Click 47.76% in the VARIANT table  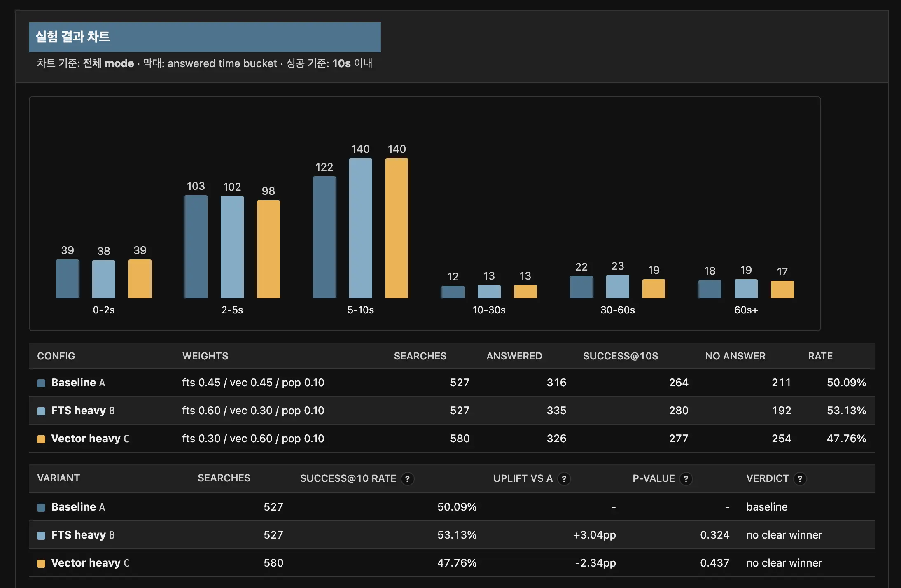click(457, 563)
